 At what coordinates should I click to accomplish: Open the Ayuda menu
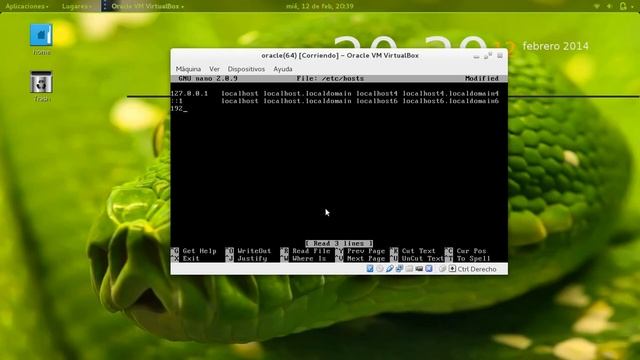click(x=283, y=69)
